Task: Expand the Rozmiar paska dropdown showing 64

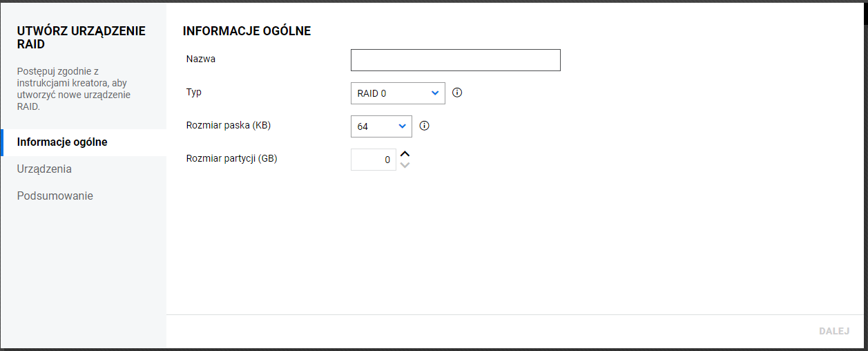Action: pos(381,126)
